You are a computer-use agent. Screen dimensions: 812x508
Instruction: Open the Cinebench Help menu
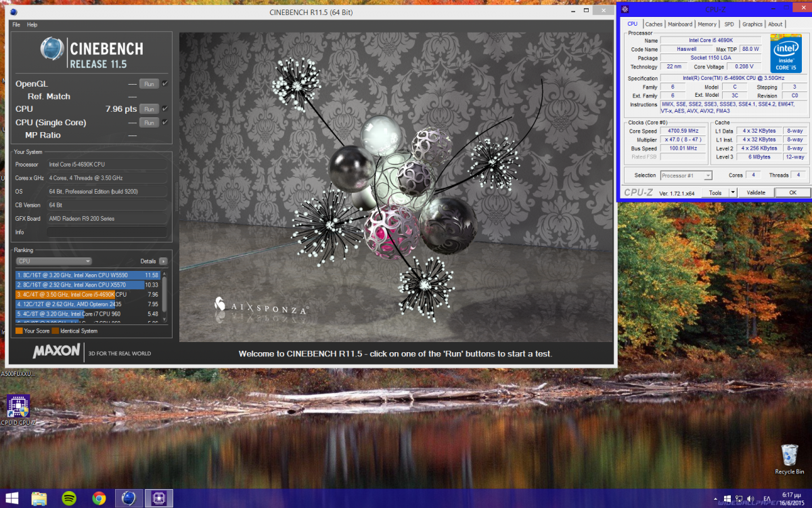[x=32, y=24]
